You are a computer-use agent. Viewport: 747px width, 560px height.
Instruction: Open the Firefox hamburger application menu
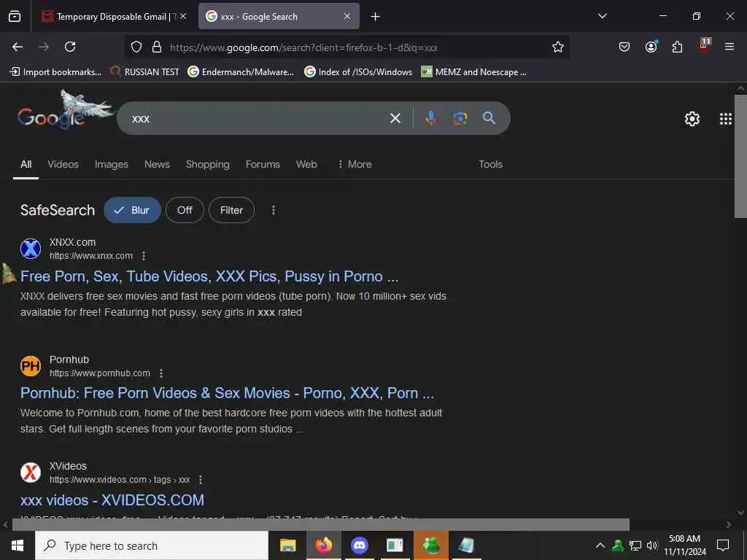click(x=729, y=47)
